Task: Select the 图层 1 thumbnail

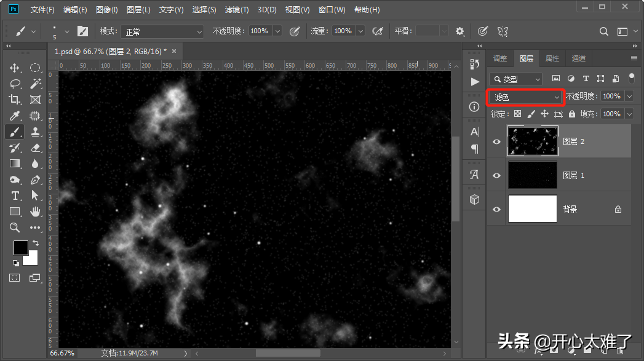Action: click(x=532, y=175)
